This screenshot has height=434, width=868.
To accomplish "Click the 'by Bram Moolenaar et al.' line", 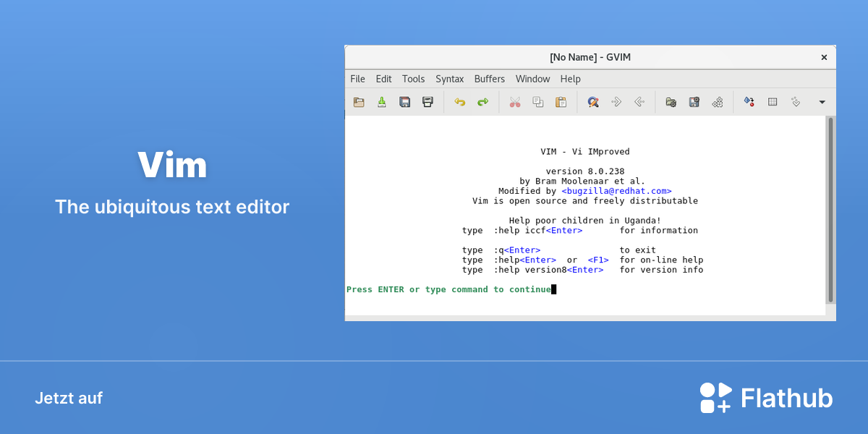I will point(582,181).
